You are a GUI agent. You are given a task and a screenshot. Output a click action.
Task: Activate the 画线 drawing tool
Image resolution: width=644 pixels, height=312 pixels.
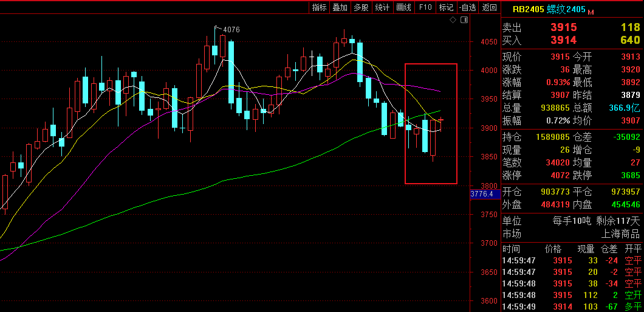(403, 7)
